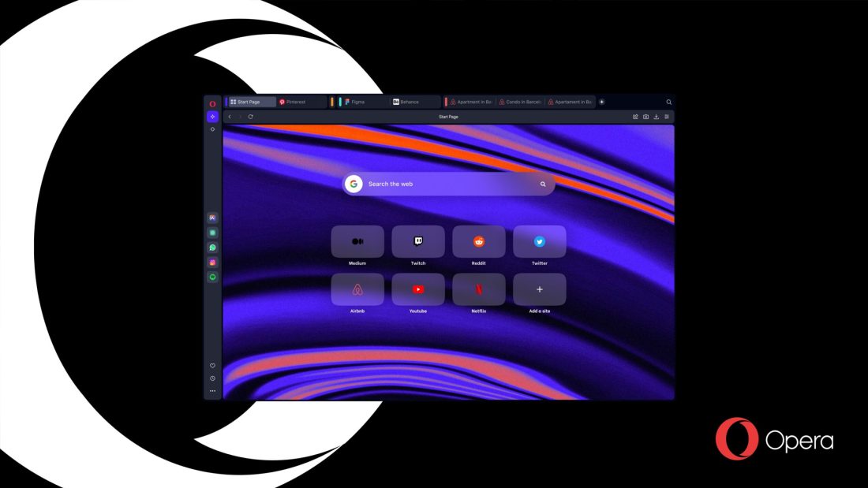Click the diamond icon in the sidebar
Image resolution: width=868 pixels, height=488 pixels.
(x=212, y=129)
